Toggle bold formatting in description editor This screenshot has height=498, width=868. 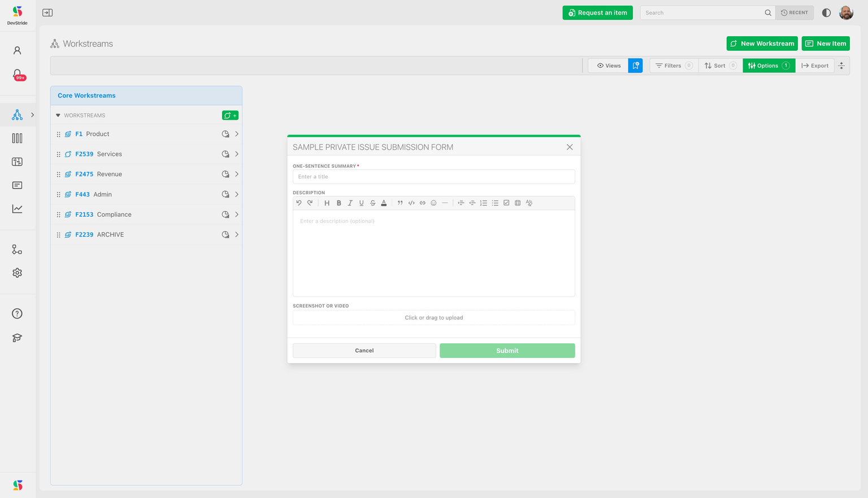pos(339,203)
